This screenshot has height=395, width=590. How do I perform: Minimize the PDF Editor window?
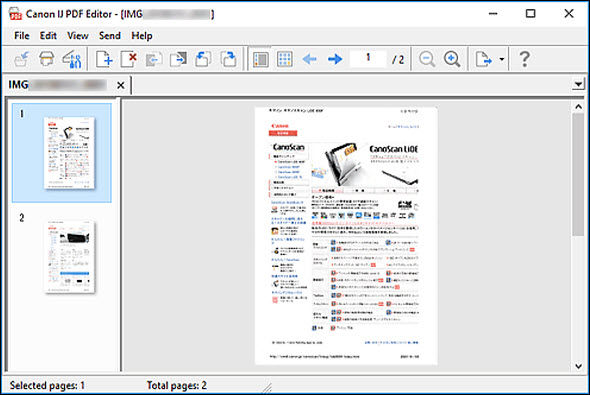click(493, 14)
